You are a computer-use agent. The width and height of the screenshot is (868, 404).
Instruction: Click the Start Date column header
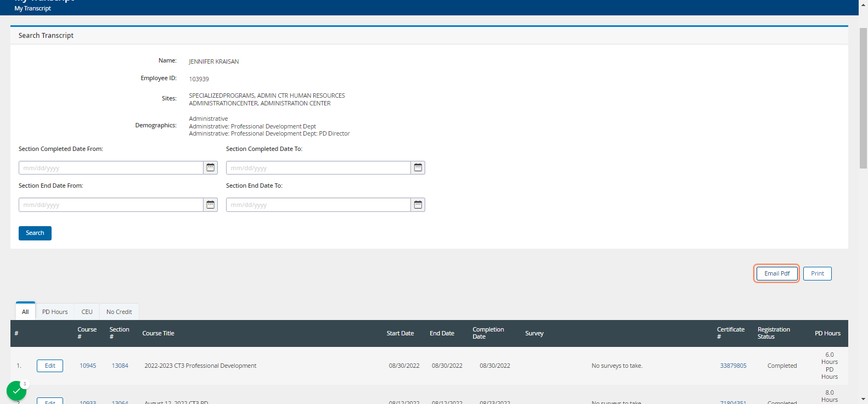[x=400, y=333]
